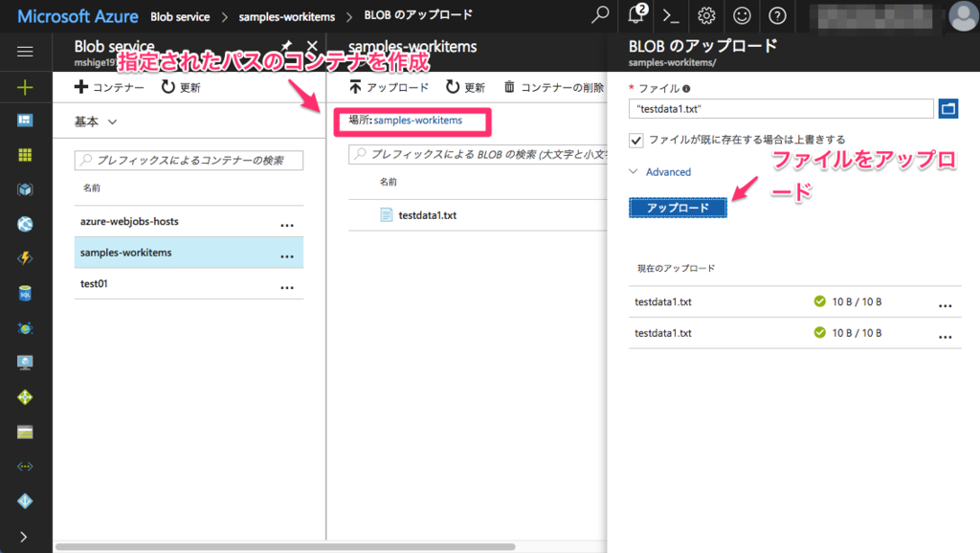Click the アップロード button to upload the file
The height and width of the screenshot is (553, 980).
pos(678,207)
